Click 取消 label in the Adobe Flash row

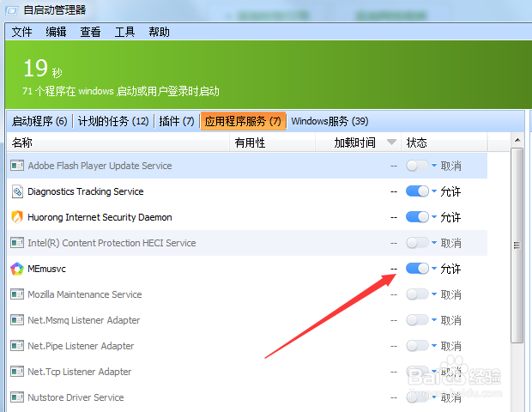click(x=450, y=166)
